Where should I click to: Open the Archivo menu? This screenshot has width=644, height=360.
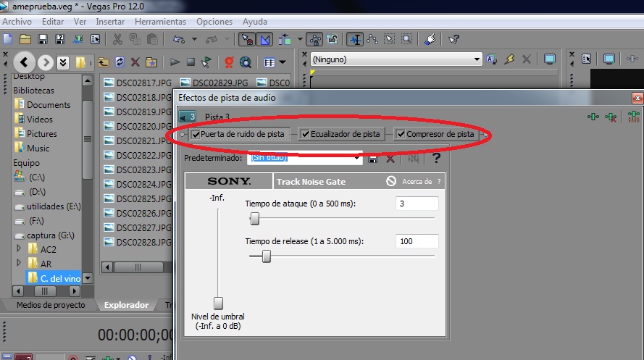(x=17, y=22)
